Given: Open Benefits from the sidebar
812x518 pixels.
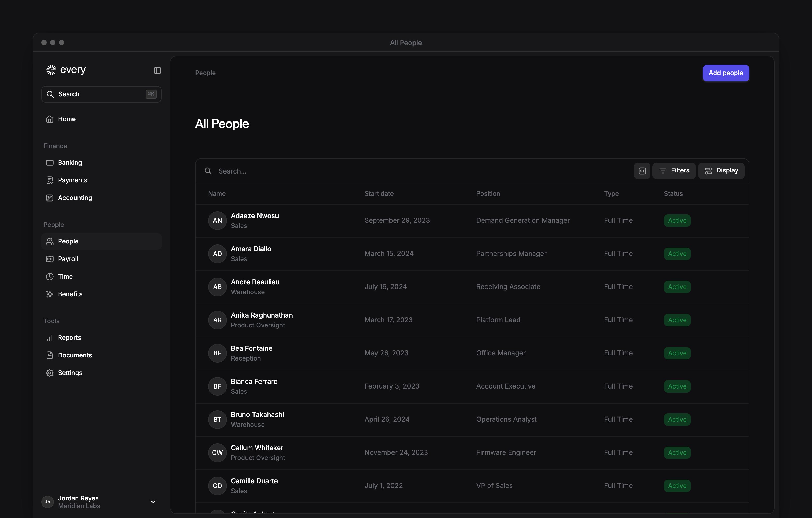Looking at the screenshot, I should [x=101, y=294].
